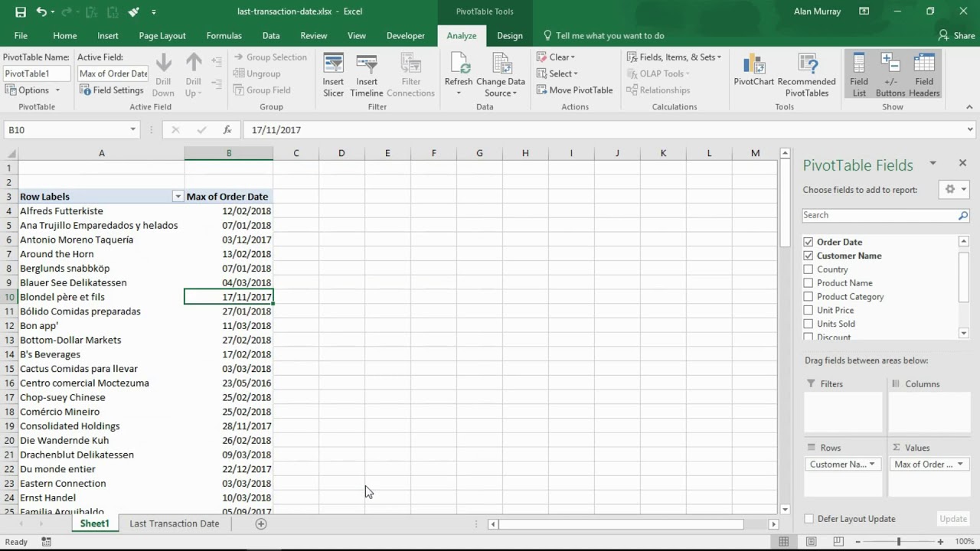Switch to the Design ribbon tab

(510, 35)
